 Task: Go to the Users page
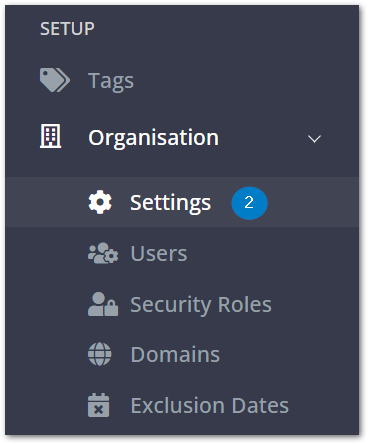point(159,254)
